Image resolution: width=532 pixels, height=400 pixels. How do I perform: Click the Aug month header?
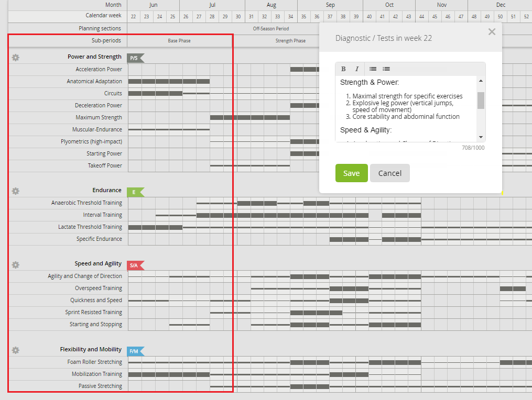coord(271,5)
